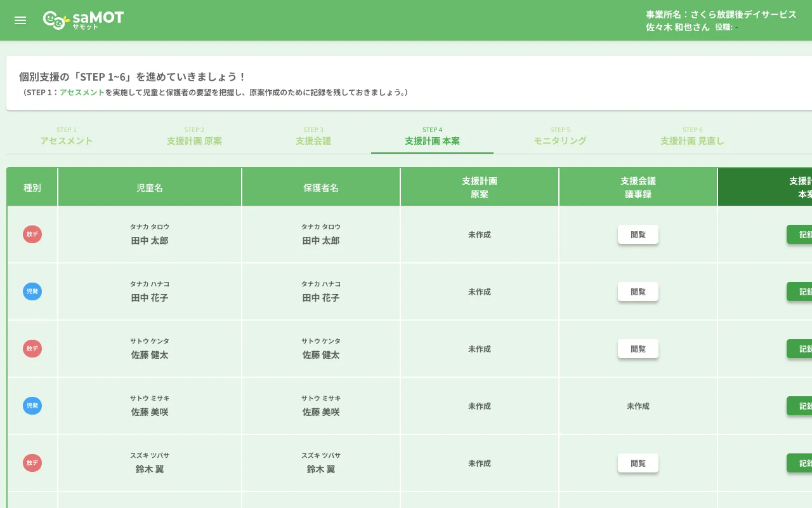Viewport: 812px width, 508px height.
Task: Click the saMOT smiley-face logo
Action: (x=54, y=18)
